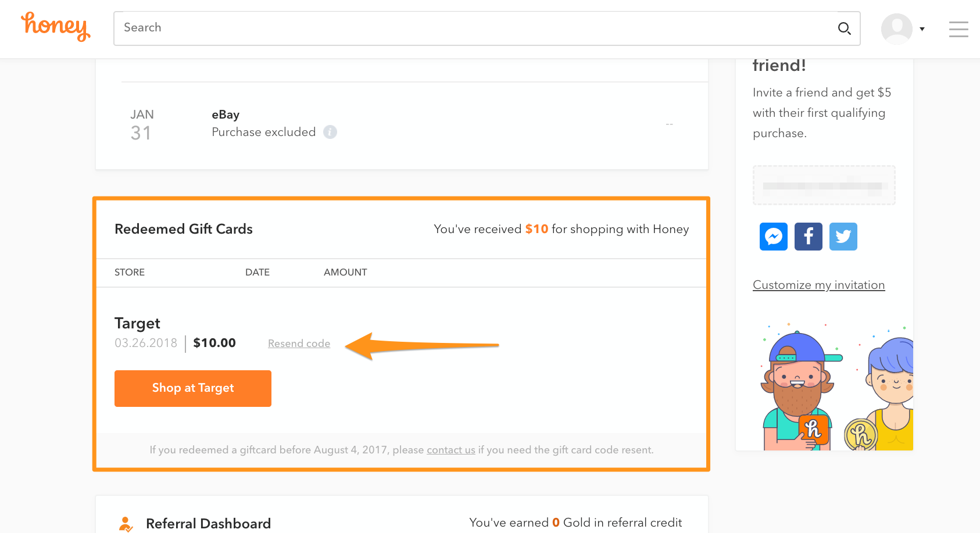Open the hamburger menu
Viewport: 980px width, 533px height.
click(958, 29)
